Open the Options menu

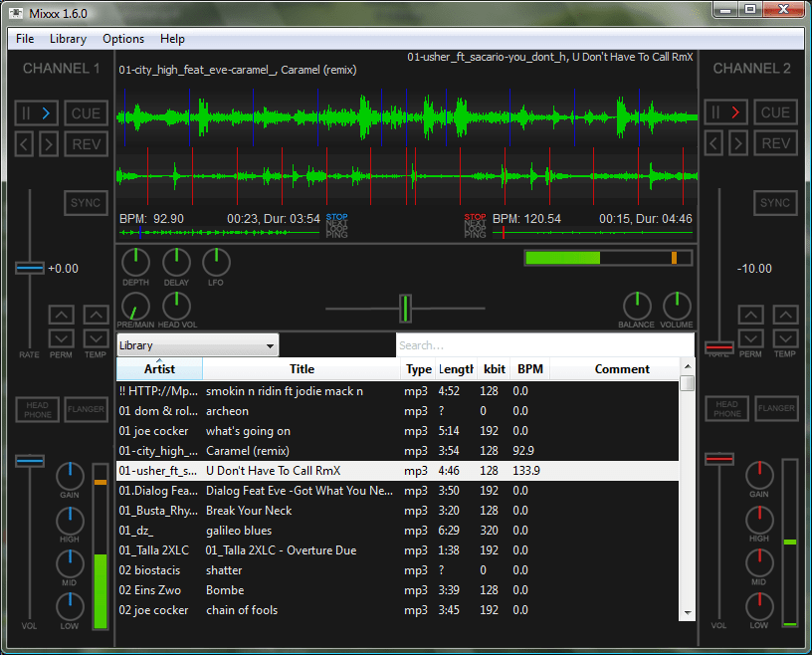point(122,39)
